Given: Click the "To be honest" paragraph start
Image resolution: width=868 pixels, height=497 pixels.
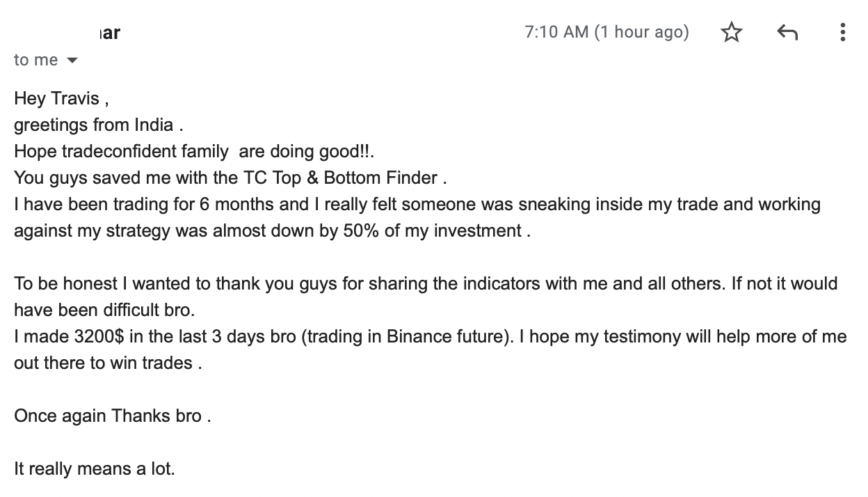Looking at the screenshot, I should click(60, 283).
